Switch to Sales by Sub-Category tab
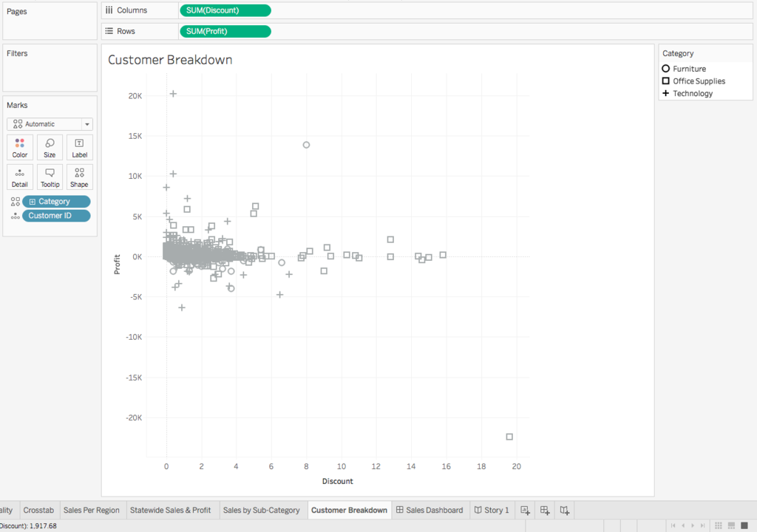Image resolution: width=757 pixels, height=532 pixels. (261, 511)
